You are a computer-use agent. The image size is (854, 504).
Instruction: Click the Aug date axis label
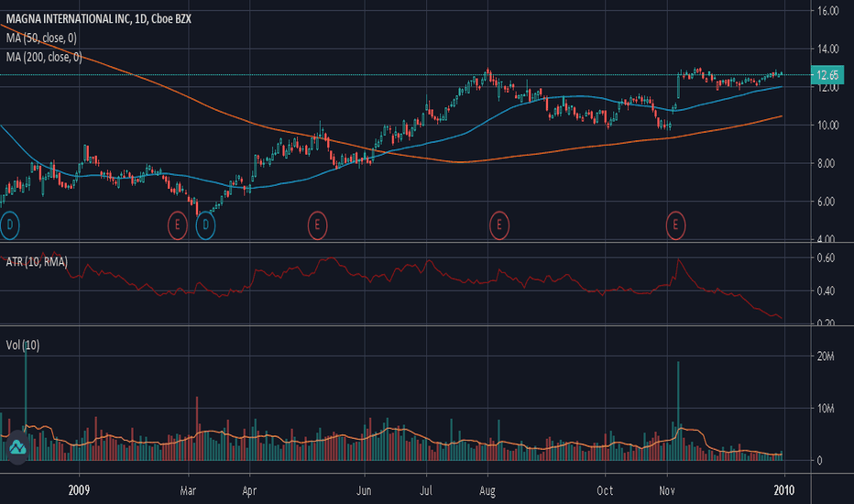coord(487,491)
